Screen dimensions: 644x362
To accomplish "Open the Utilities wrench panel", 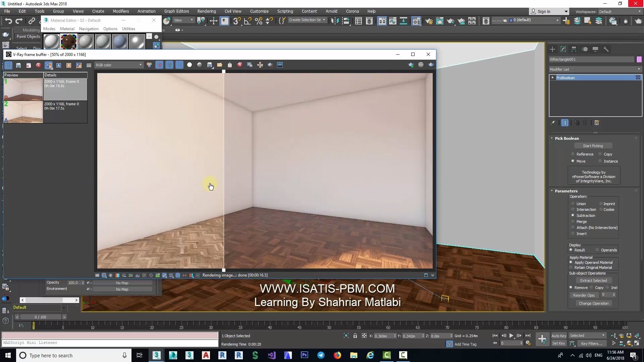I will pos(606,49).
